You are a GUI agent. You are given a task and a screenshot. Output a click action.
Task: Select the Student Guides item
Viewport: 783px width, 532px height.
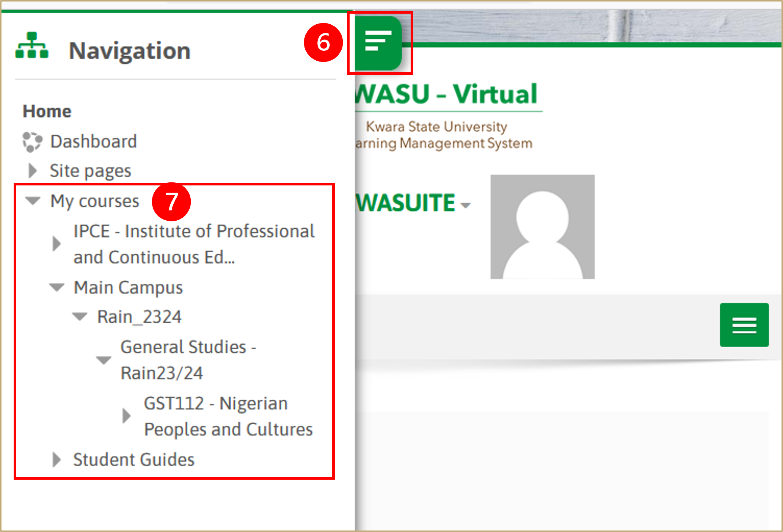133,460
